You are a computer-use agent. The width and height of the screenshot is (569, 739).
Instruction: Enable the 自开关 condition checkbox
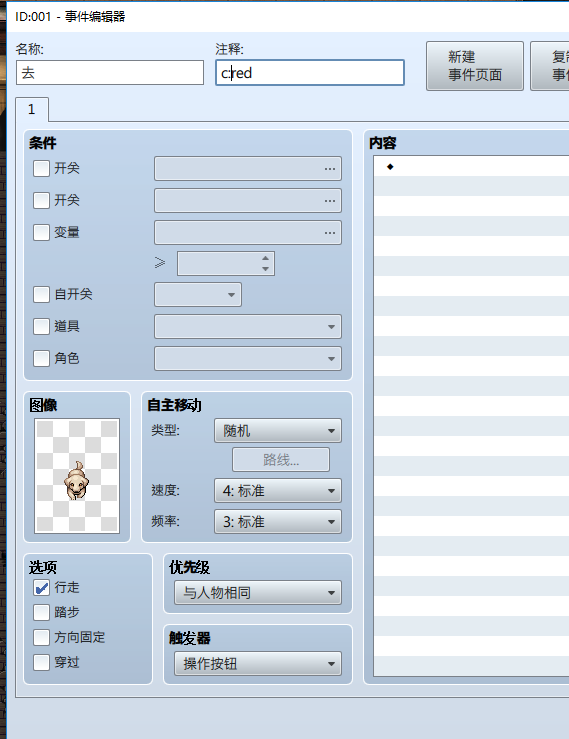[41, 295]
